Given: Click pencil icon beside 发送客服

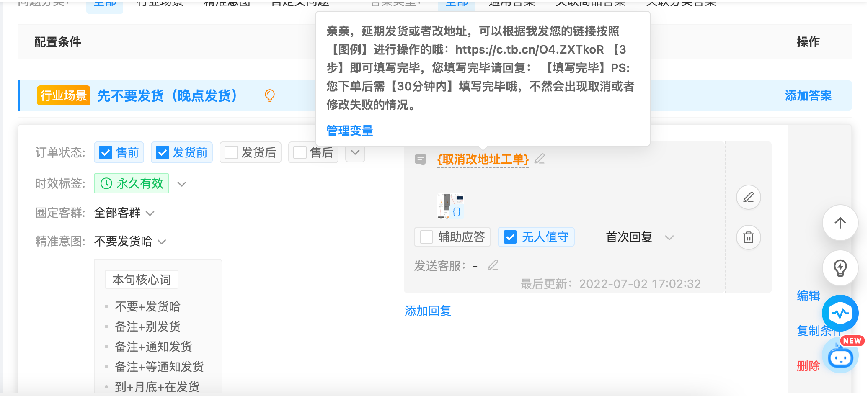Looking at the screenshot, I should (493, 265).
